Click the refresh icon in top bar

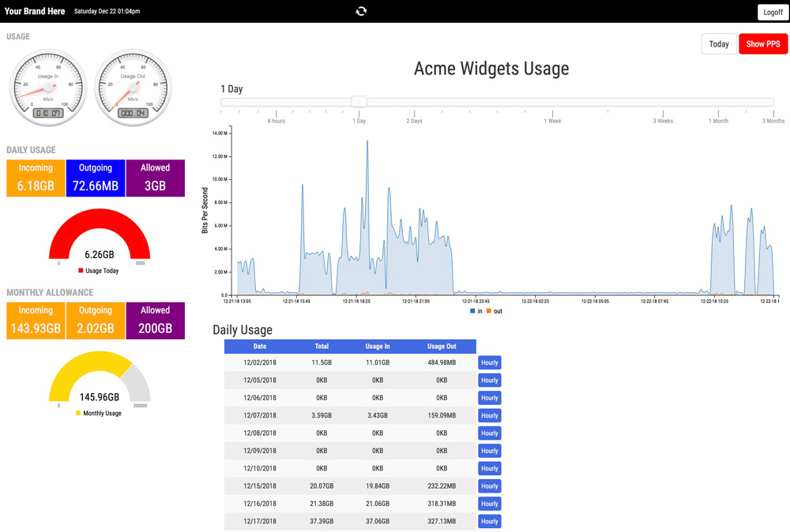click(361, 11)
